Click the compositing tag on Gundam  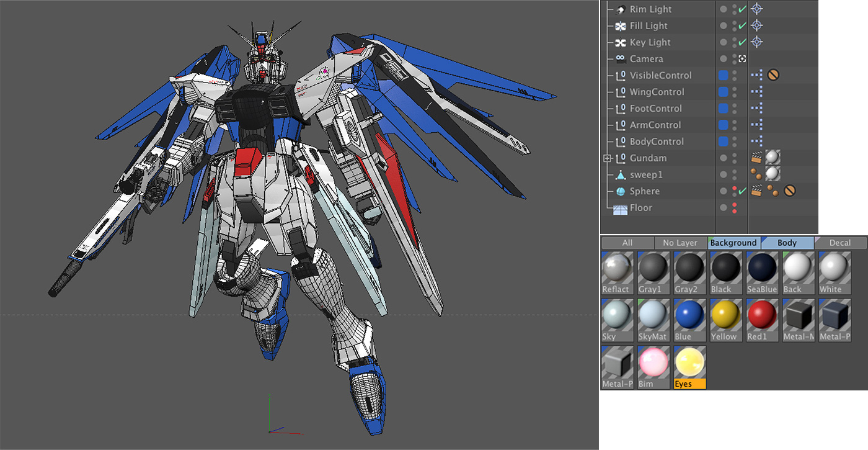point(758,158)
